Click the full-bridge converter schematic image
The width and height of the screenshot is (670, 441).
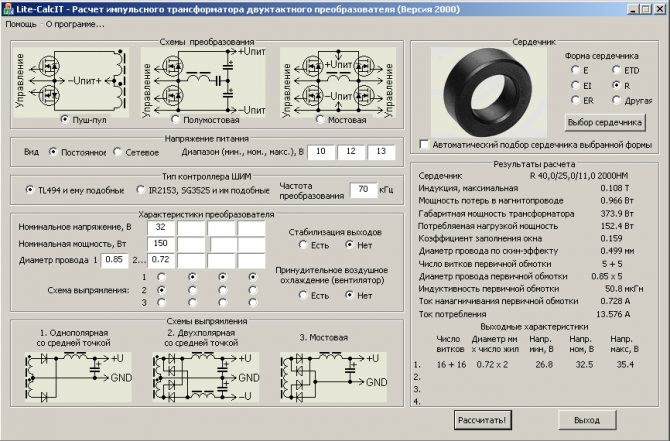[x=338, y=82]
